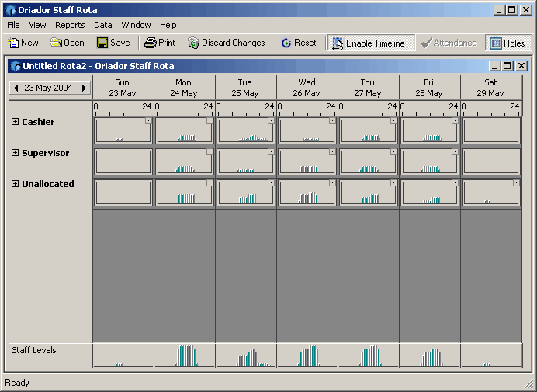Open dropdown on Supervisor Thursday cell
This screenshot has width=537, height=392.
(x=393, y=152)
